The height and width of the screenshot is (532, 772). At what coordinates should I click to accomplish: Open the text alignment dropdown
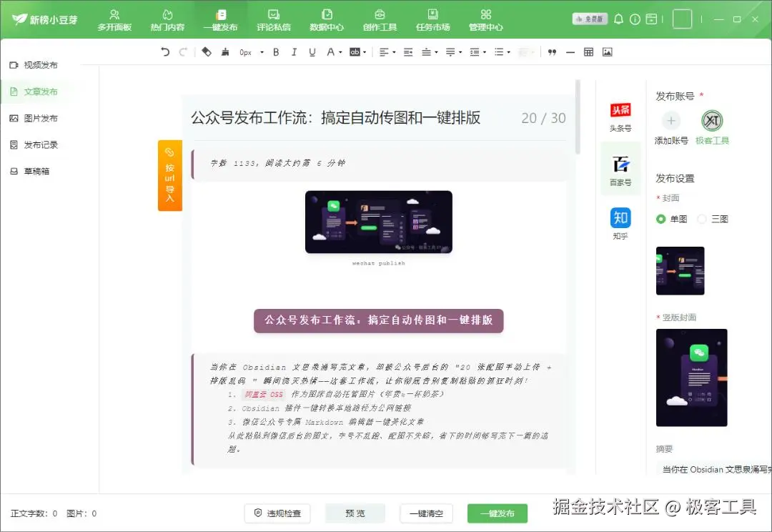394,51
